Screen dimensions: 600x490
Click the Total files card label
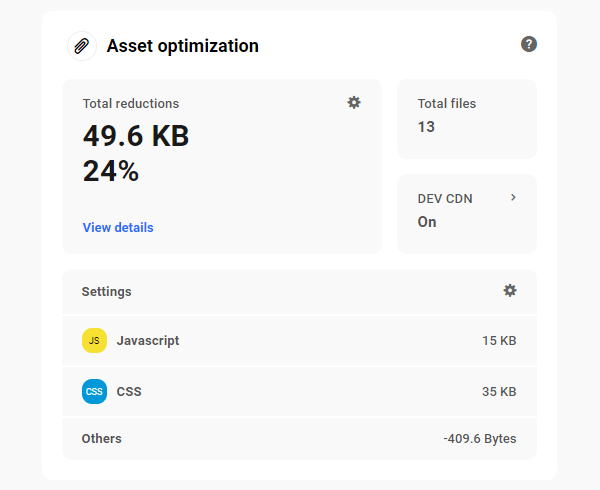(x=446, y=103)
